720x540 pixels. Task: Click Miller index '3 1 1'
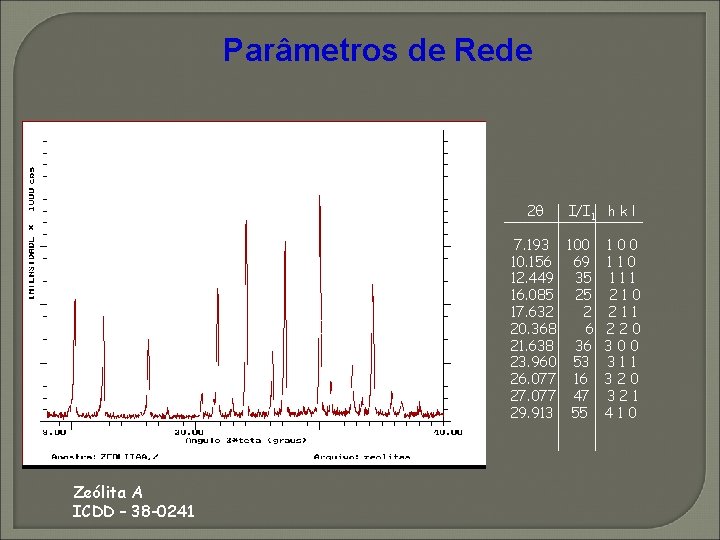(x=622, y=362)
